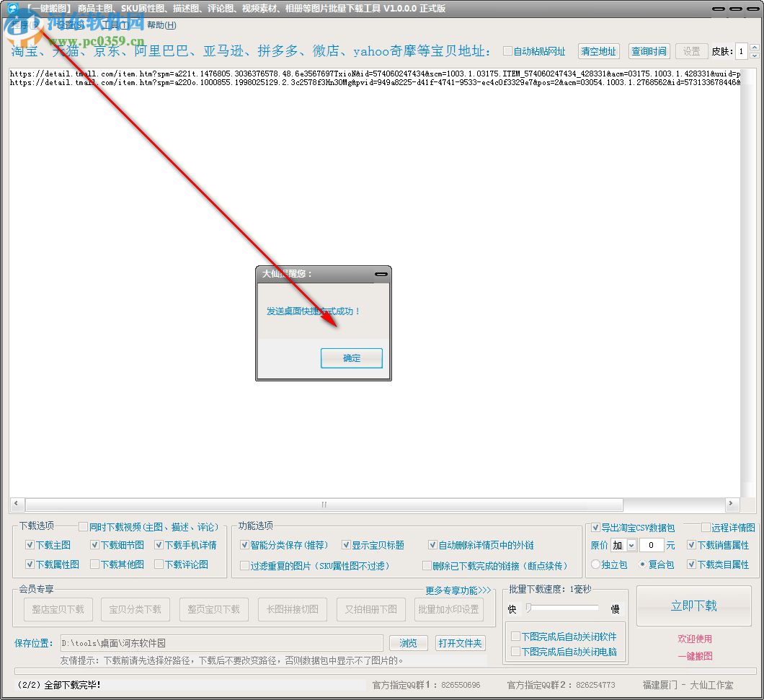Enable 下图完成后自动关闭软件
Screen dimensions: 764x700
515,636
